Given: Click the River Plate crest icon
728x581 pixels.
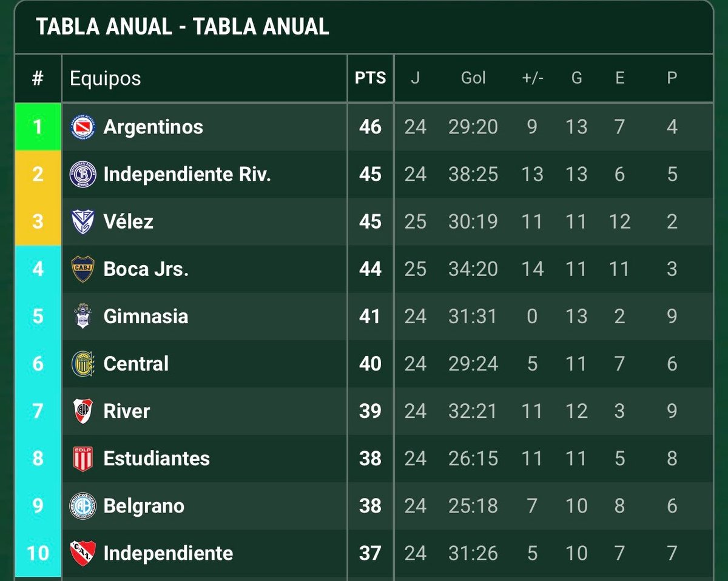Looking at the screenshot, I should (83, 411).
